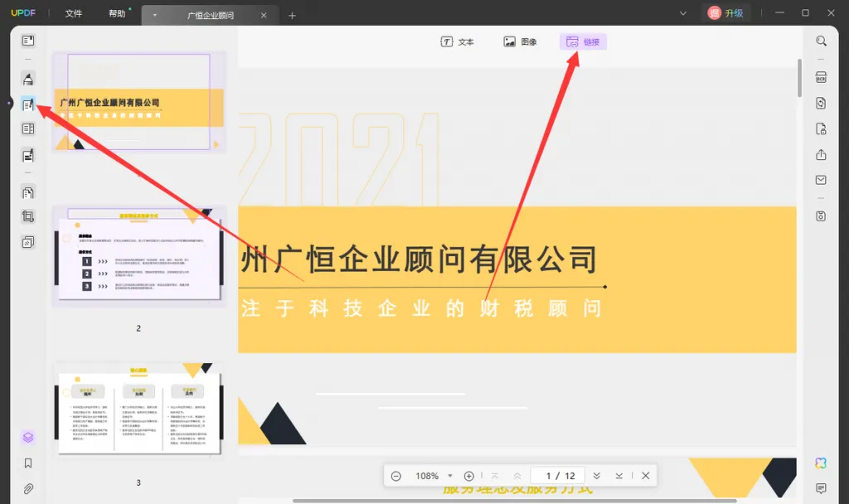The width and height of the screenshot is (849, 504).
Task: Switch to Edit PDF mode
Action: (28, 104)
